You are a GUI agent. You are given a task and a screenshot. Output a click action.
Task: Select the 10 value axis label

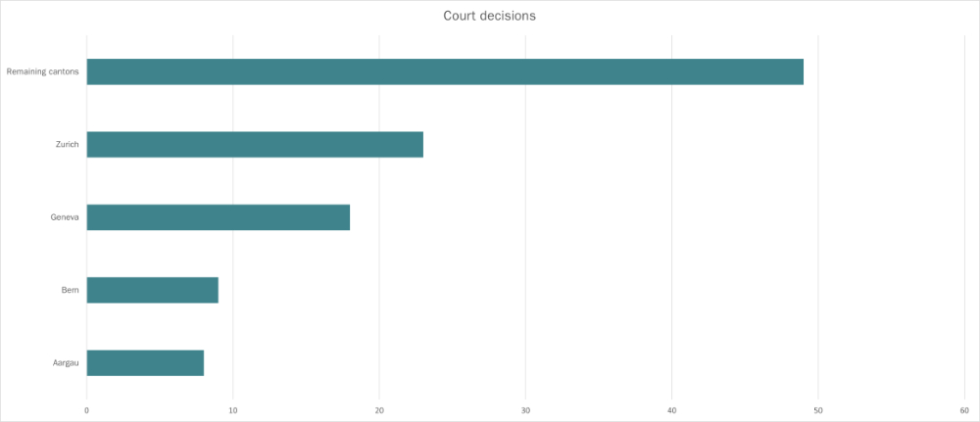click(x=233, y=409)
